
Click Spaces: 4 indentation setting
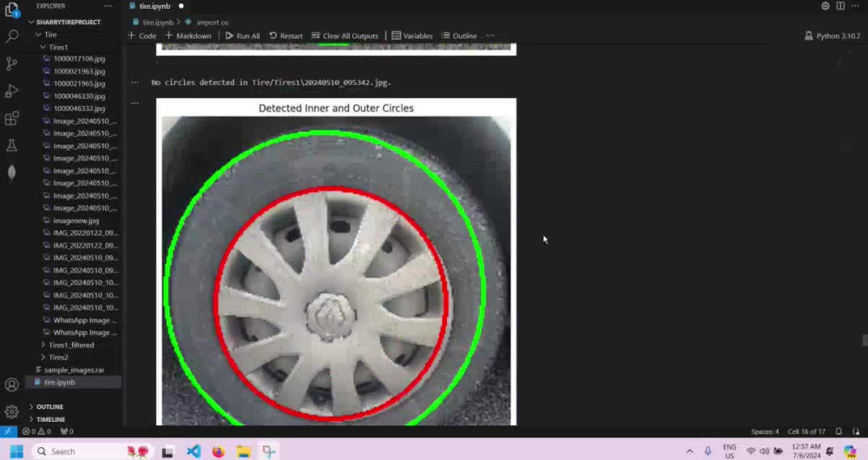[765, 431]
